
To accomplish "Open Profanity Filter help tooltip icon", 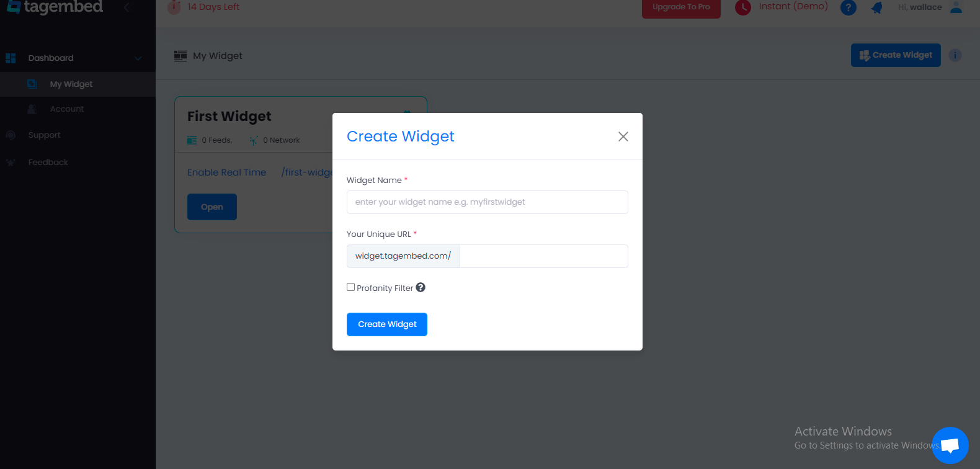I will [x=421, y=287].
